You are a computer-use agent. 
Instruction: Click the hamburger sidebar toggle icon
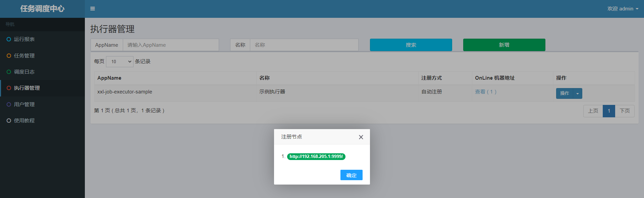coord(93,9)
